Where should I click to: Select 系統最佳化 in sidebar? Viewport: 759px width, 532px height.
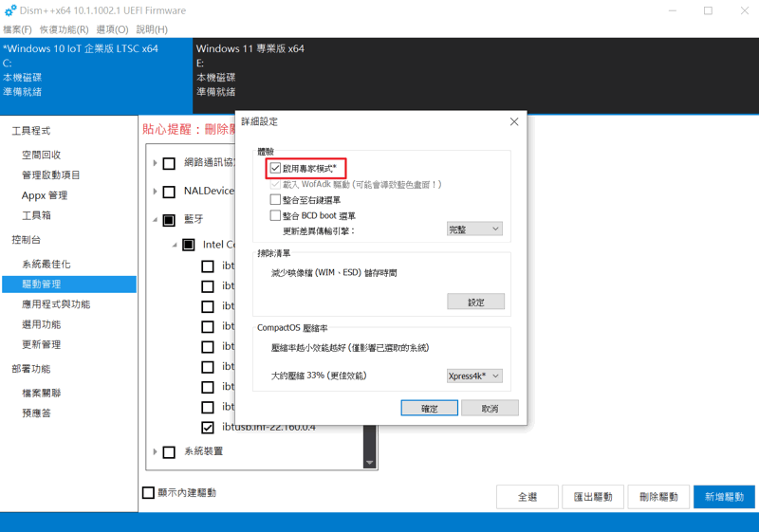(46, 264)
